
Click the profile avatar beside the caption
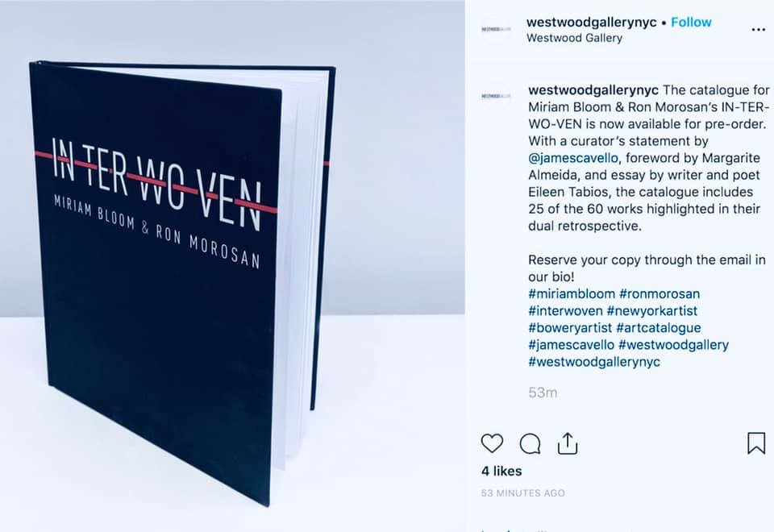pos(496,96)
